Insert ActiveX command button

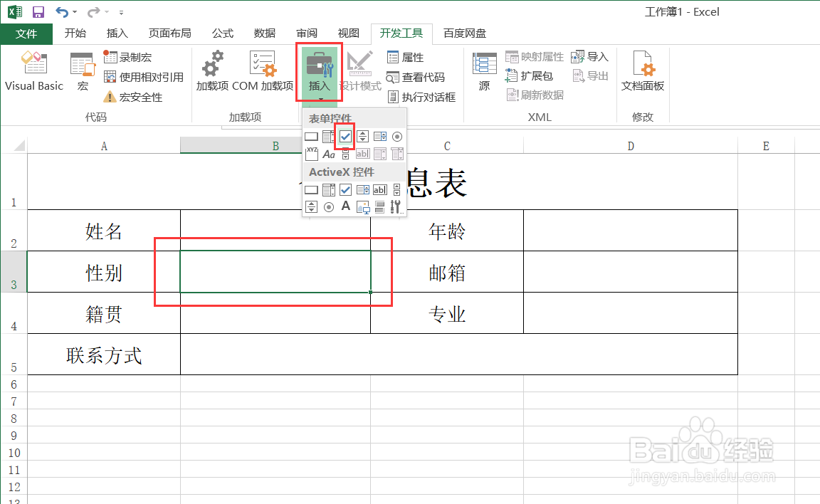coord(311,190)
